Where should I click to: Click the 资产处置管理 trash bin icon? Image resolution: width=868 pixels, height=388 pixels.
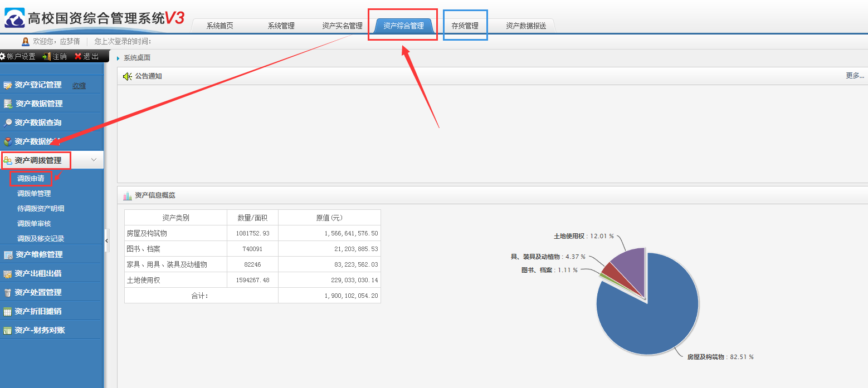pos(8,293)
